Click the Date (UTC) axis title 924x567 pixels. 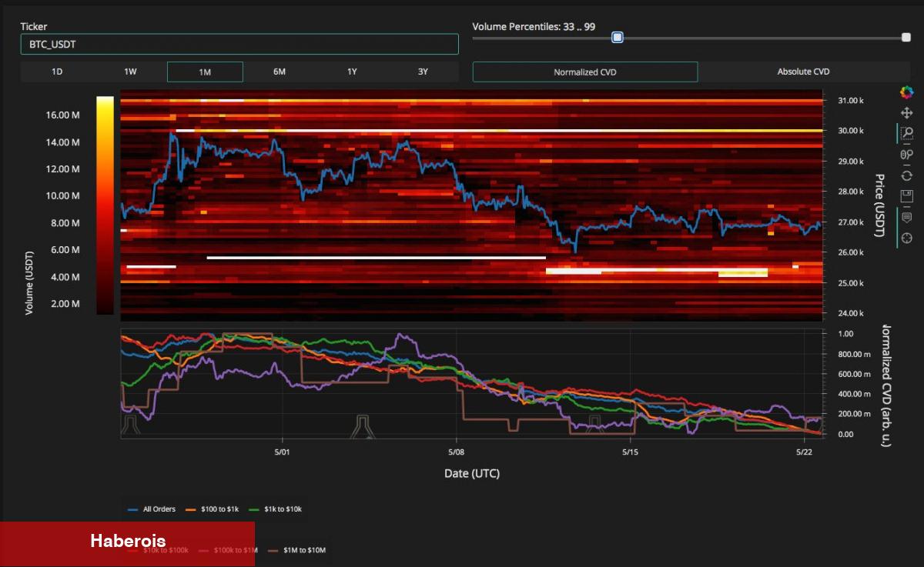click(472, 474)
